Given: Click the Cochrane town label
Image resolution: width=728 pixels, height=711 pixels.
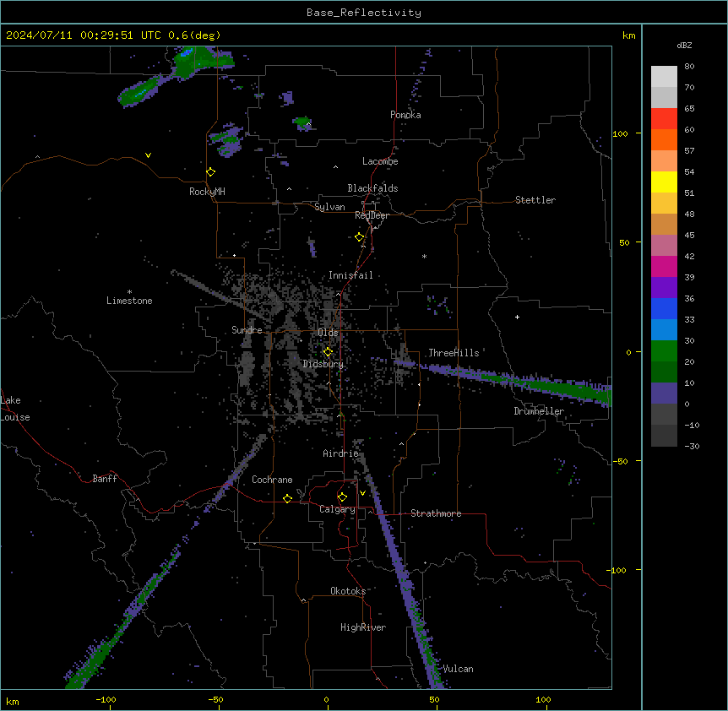Looking at the screenshot, I should (272, 480).
